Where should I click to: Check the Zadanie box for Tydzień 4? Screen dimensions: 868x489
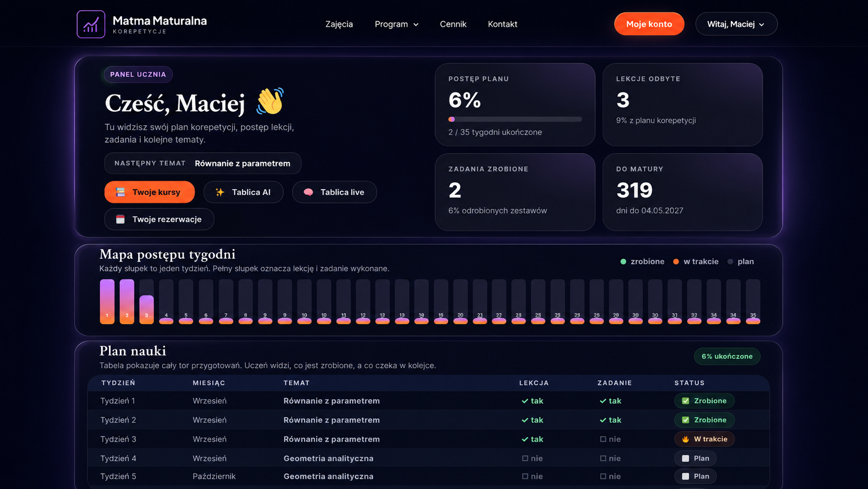coord(603,458)
